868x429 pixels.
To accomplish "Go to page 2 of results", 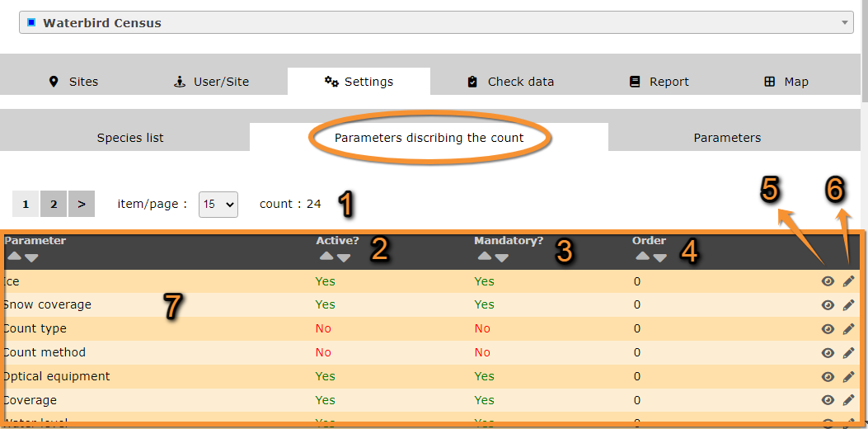I will 54,204.
